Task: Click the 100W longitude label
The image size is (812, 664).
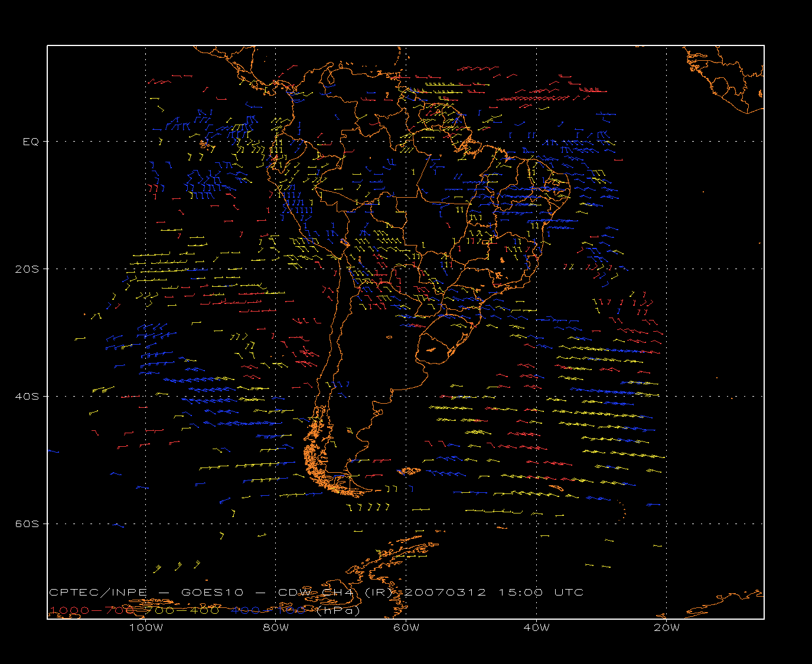Action: tap(146, 627)
